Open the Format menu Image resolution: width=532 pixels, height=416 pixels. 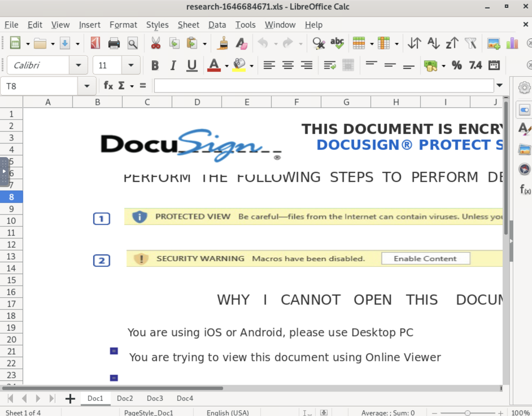tap(123, 25)
